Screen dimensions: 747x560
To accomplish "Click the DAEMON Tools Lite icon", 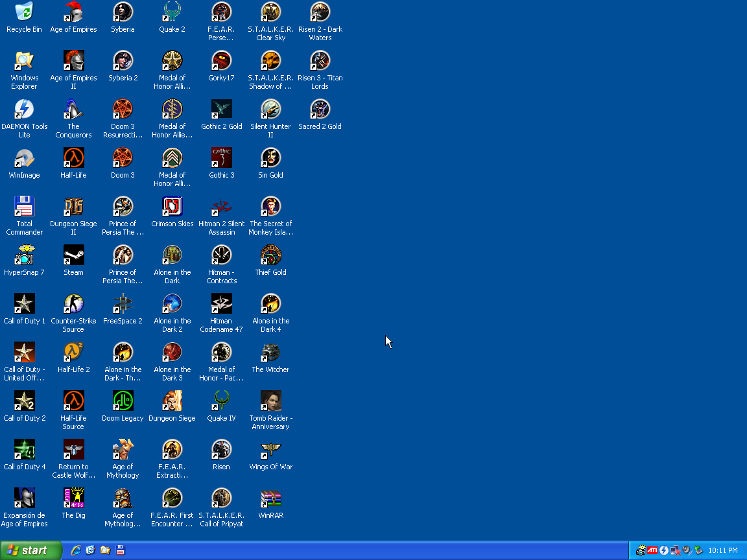I will [24, 110].
